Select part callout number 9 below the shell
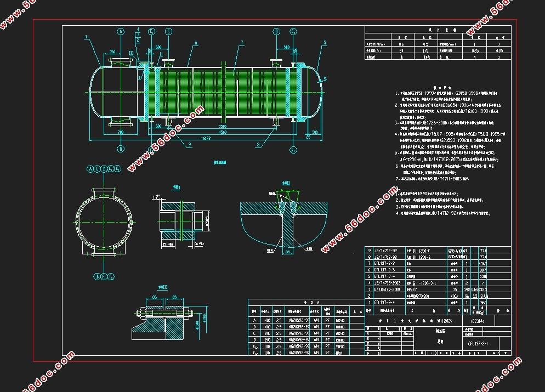The image size is (545, 392). click(189, 145)
